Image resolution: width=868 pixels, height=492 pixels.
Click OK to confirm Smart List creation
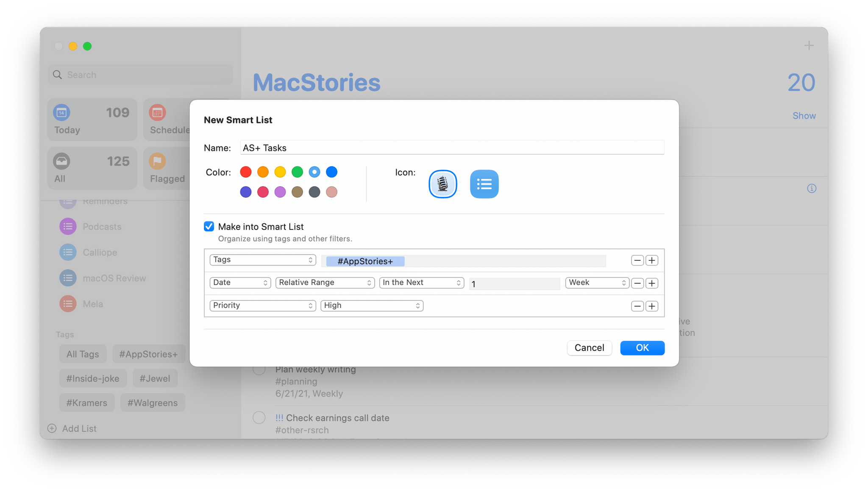(x=642, y=348)
